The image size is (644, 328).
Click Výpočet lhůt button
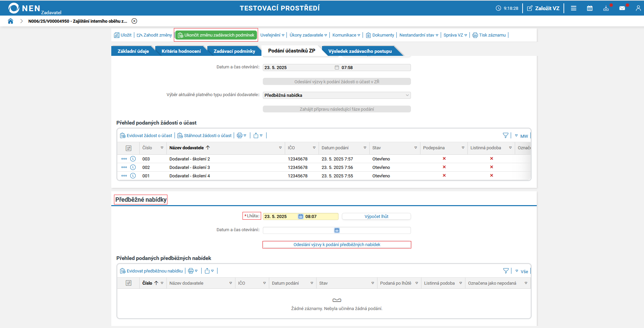coord(376,216)
